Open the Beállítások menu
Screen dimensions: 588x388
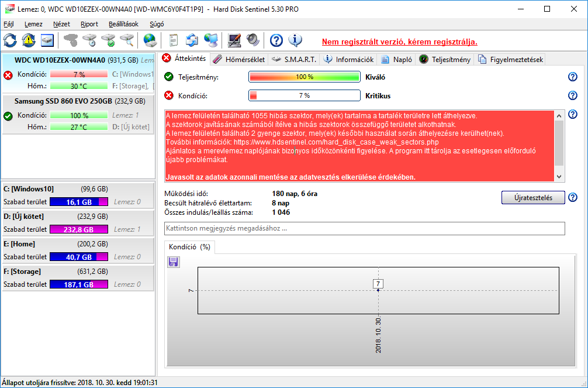point(123,24)
